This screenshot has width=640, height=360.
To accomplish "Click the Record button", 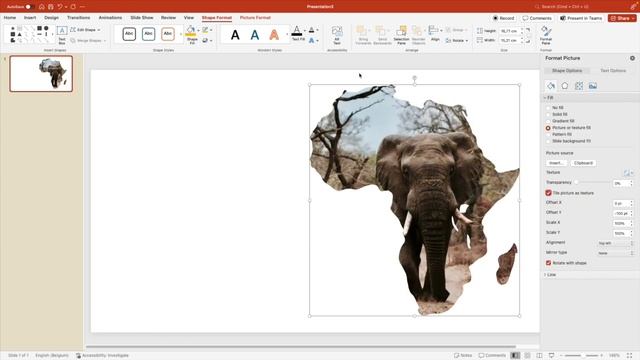I will pos(503,18).
